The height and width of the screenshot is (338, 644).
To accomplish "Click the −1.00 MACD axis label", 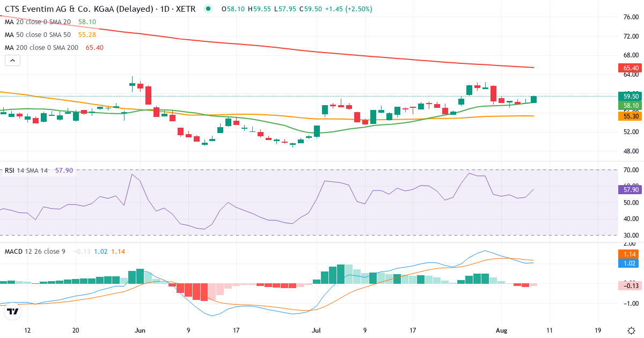I will [631, 303].
